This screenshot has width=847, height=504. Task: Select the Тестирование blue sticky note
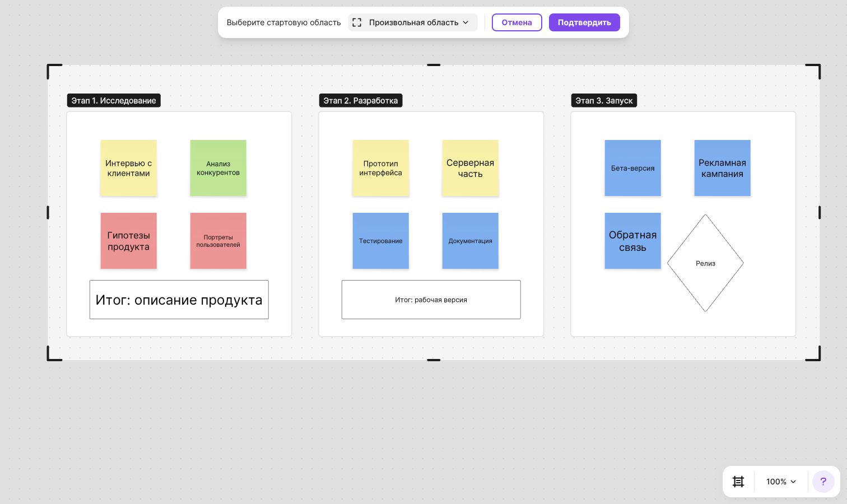click(x=381, y=241)
